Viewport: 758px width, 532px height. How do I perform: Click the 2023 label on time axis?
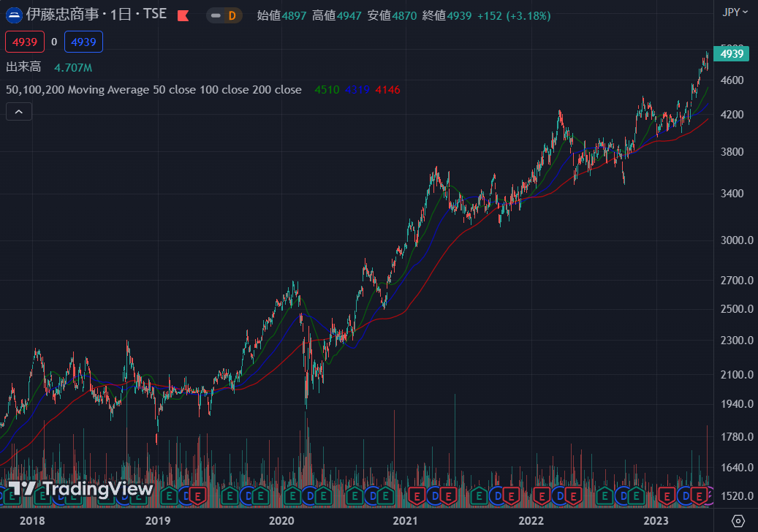(656, 521)
